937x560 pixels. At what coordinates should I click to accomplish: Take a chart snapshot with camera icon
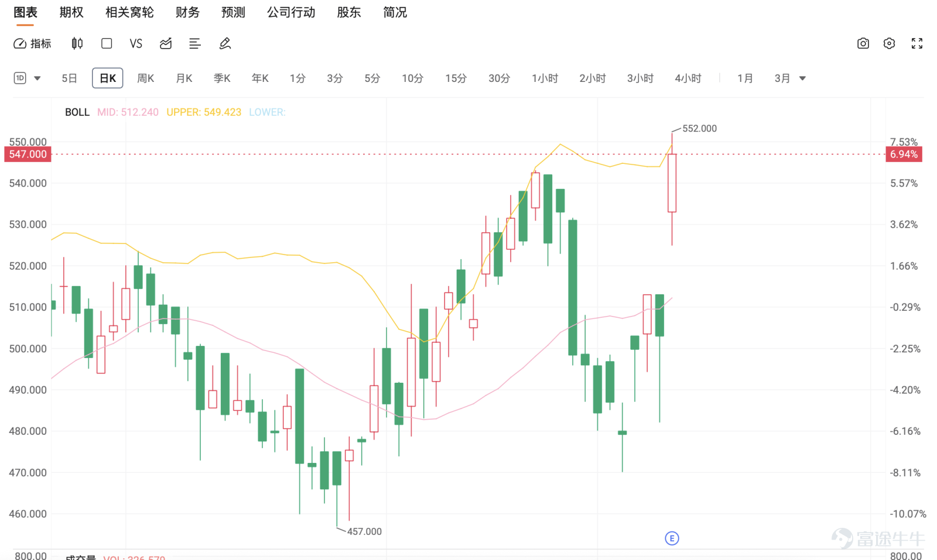[863, 43]
